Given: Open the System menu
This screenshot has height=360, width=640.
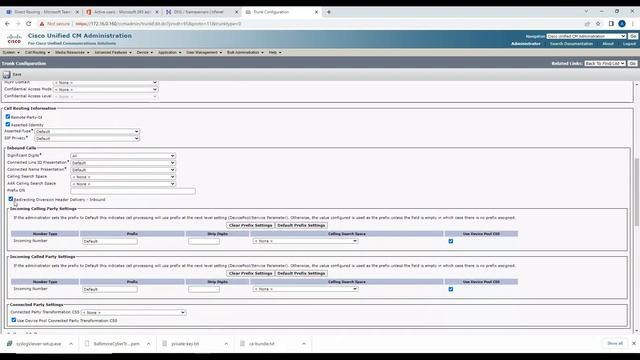Looking at the screenshot, I should [x=11, y=52].
